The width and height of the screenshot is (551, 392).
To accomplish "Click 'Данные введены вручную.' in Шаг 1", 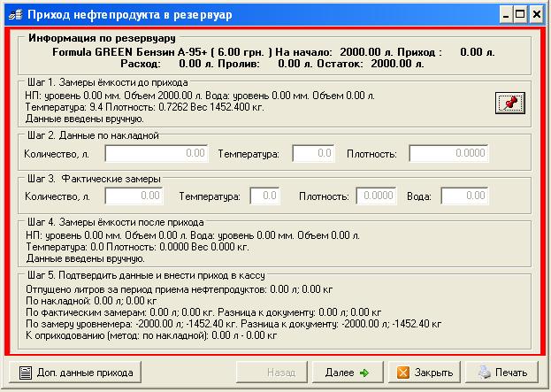I will pos(85,119).
